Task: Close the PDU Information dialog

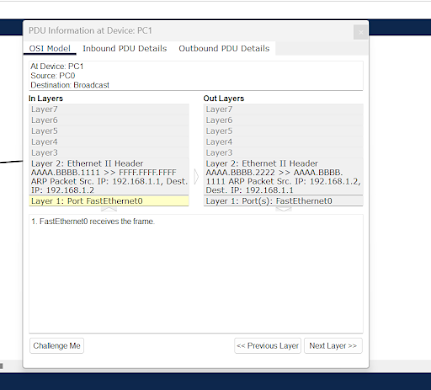Action: (x=361, y=32)
